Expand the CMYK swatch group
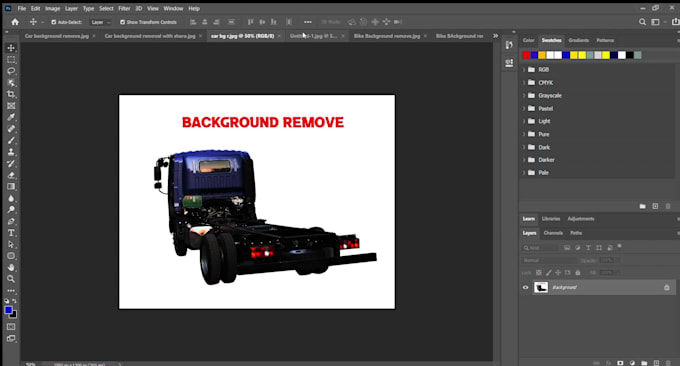The image size is (680, 366). 524,82
